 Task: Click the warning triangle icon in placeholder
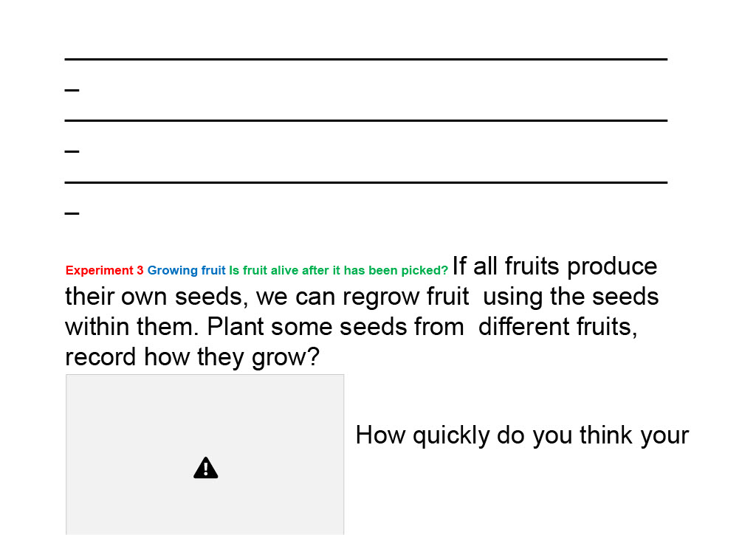pos(205,468)
